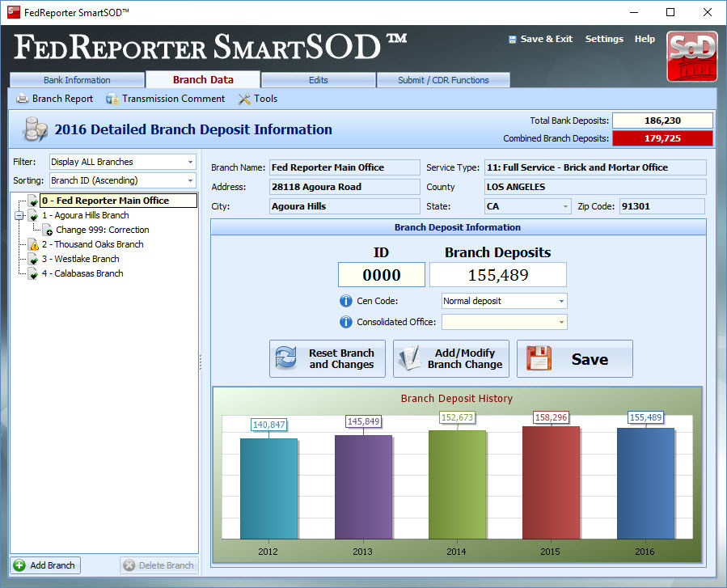This screenshot has height=588, width=727.
Task: Open Transmission Comment from toolbar
Action: pyautogui.click(x=166, y=99)
